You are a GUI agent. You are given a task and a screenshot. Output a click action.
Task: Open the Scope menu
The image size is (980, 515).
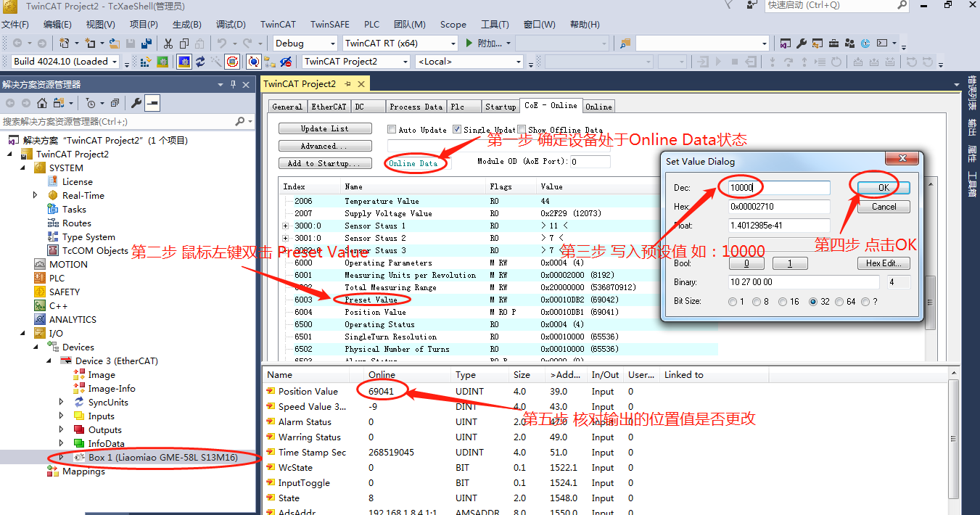pyautogui.click(x=453, y=25)
